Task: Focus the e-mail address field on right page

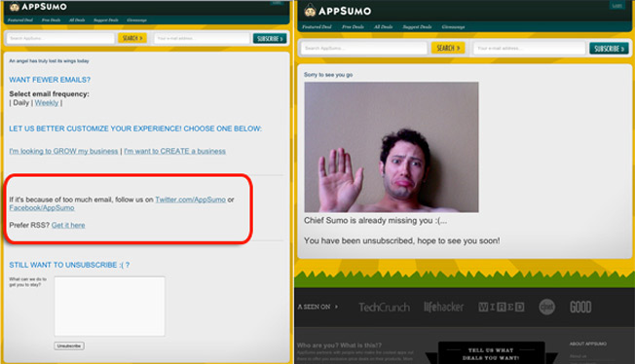Action: coord(529,49)
